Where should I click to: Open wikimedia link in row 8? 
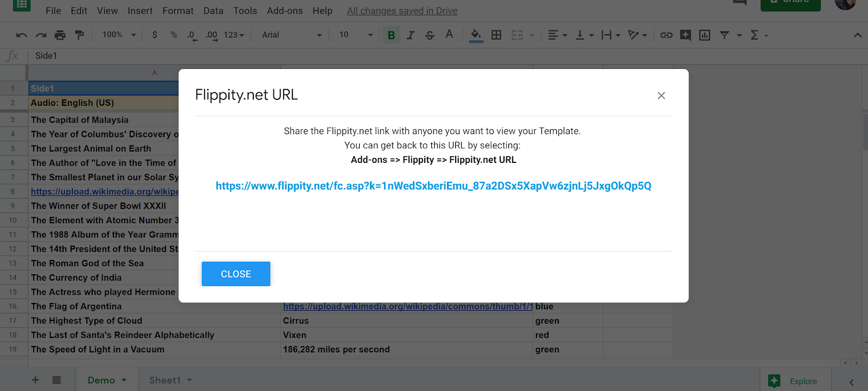105,191
